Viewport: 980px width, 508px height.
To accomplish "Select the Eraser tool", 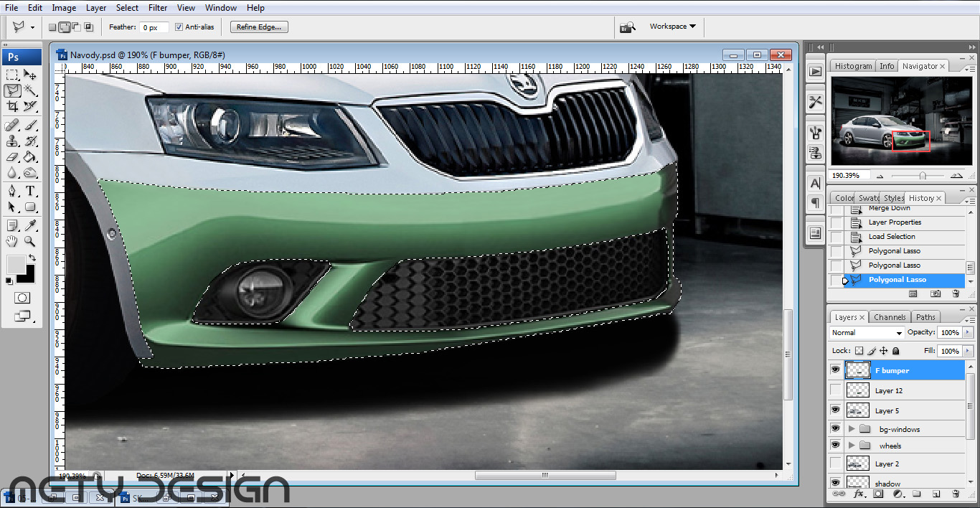I will click(x=12, y=157).
